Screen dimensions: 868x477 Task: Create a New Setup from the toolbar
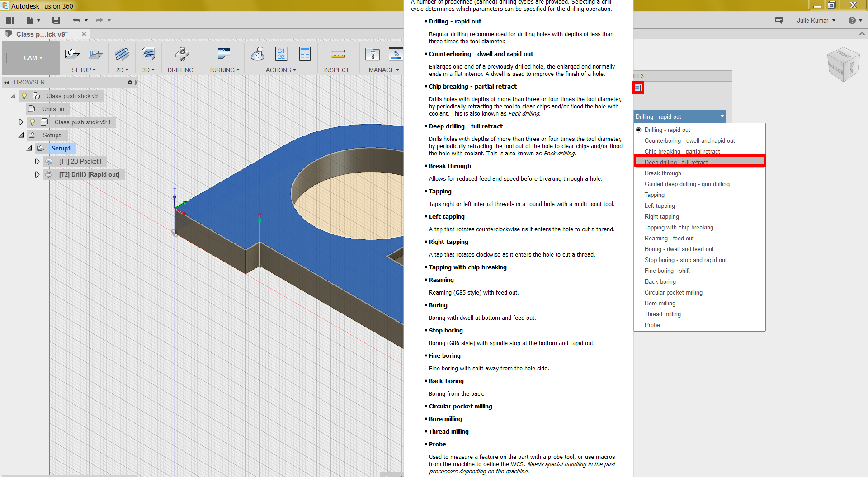[72, 54]
